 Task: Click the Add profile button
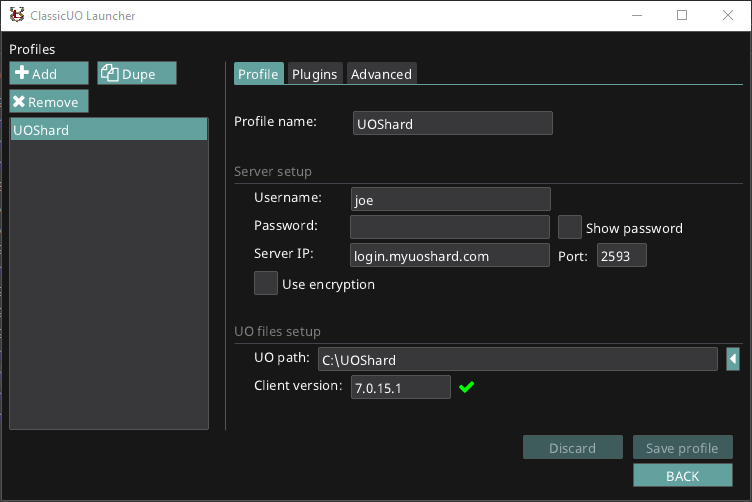click(x=49, y=73)
